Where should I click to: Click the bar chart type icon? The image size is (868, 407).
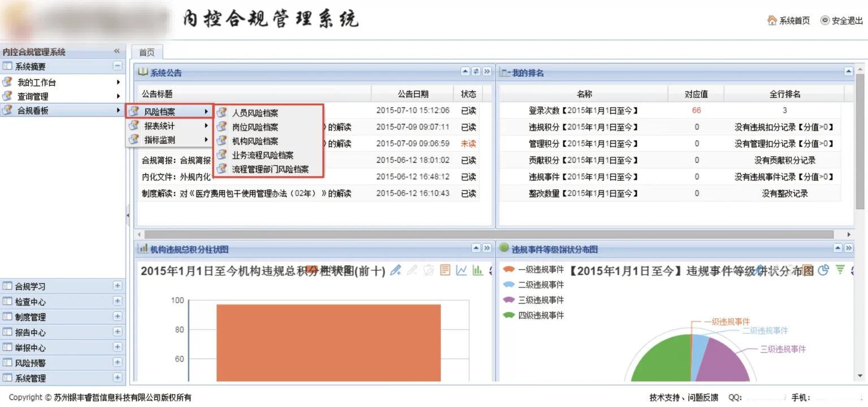tap(478, 270)
